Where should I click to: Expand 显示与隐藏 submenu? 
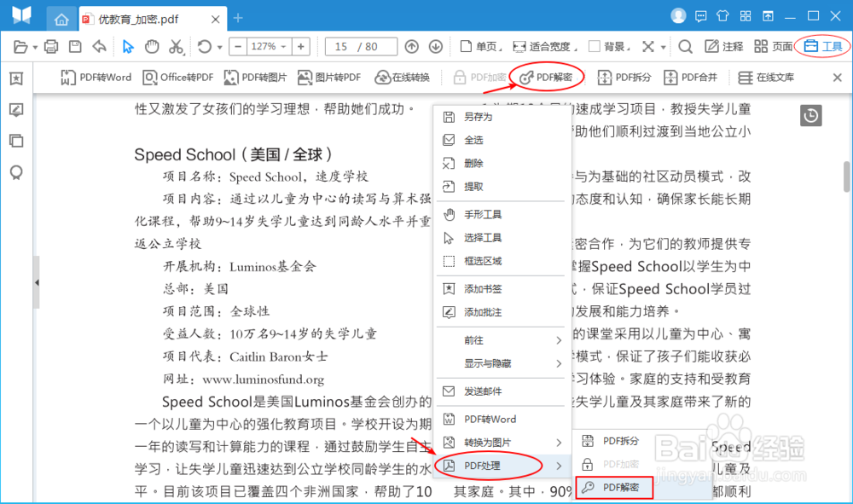[503, 364]
